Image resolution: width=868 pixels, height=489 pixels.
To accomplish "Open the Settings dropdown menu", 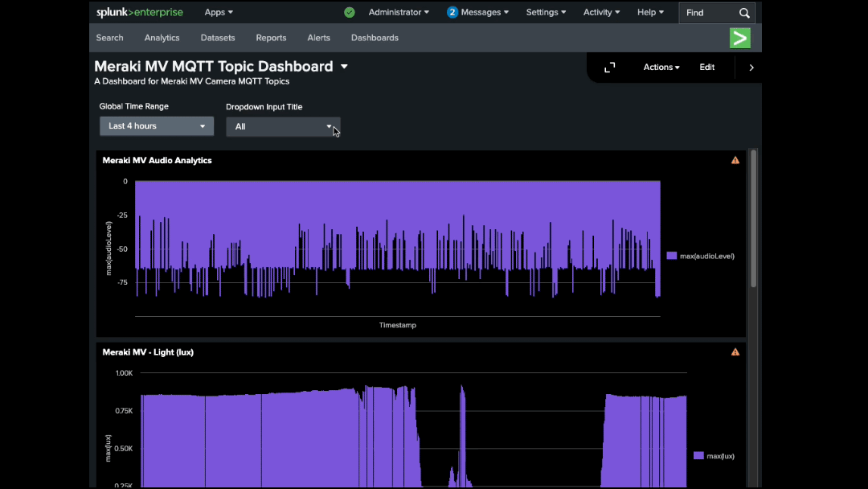I will 546,12.
